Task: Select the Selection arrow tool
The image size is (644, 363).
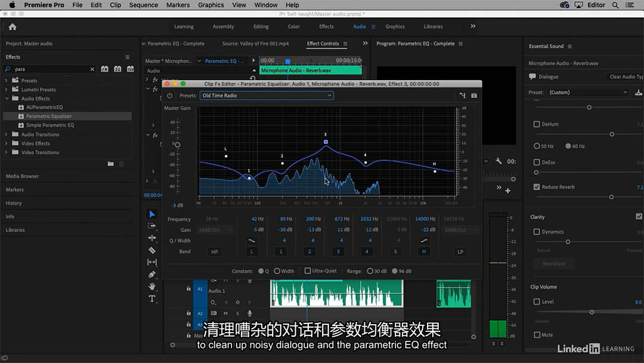Action: (152, 214)
